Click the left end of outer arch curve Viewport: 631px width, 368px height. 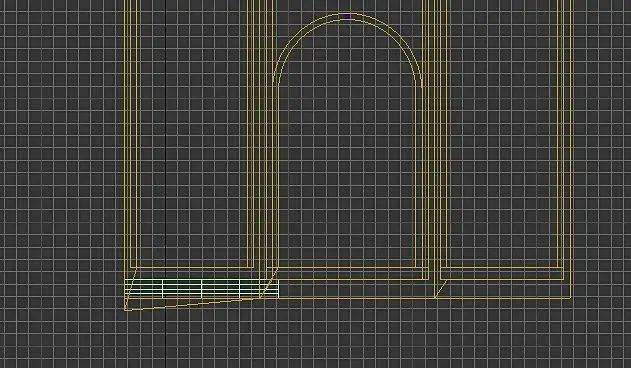pos(274,82)
